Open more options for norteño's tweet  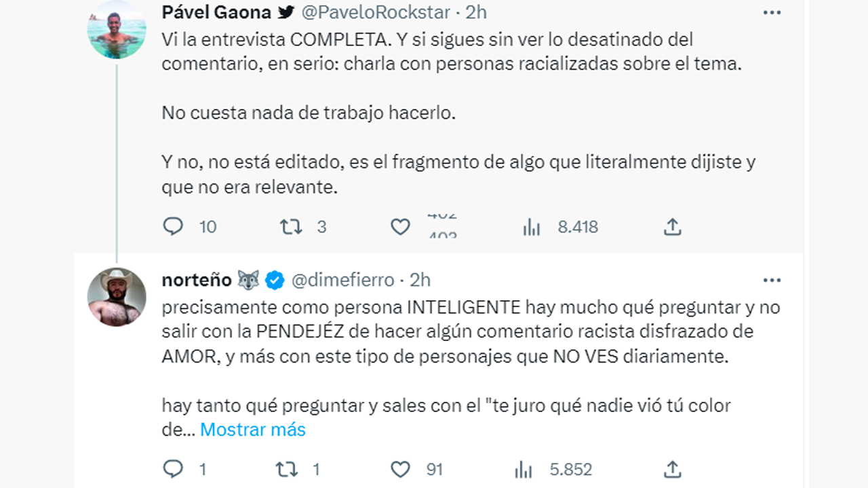[x=772, y=280]
